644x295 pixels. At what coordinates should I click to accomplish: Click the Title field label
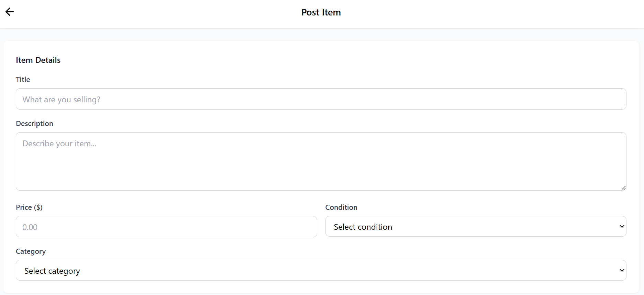pos(23,80)
